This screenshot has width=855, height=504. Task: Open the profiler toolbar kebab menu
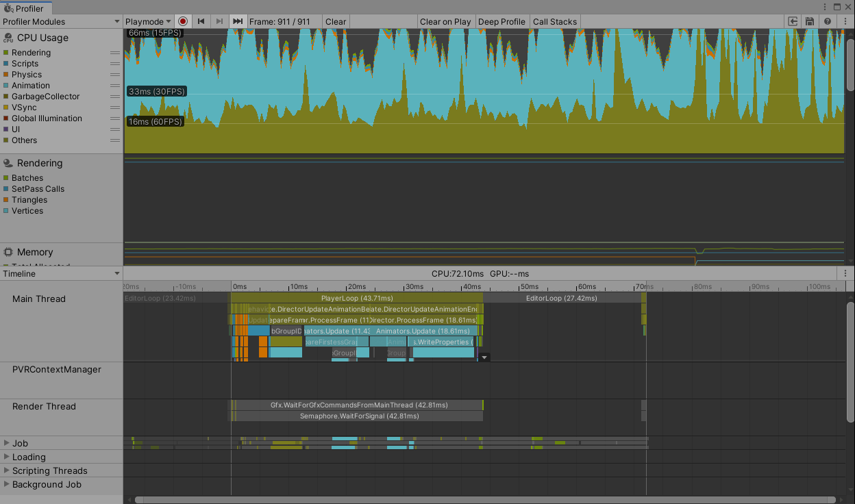[845, 21]
